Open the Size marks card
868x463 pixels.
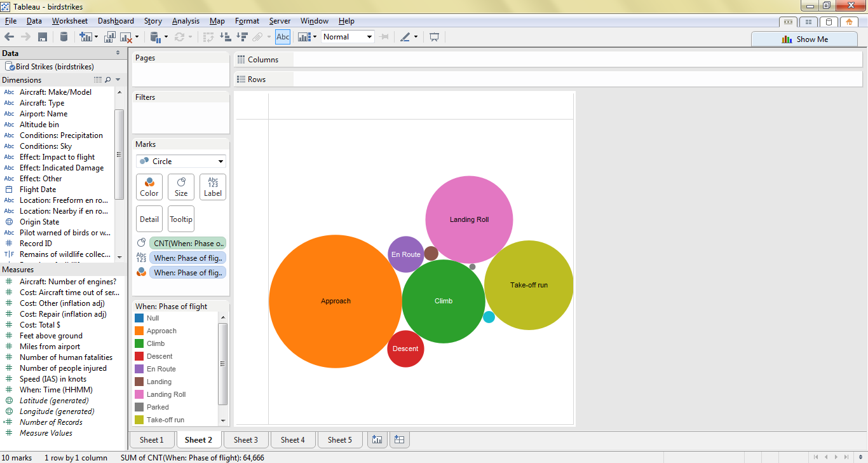pos(181,187)
